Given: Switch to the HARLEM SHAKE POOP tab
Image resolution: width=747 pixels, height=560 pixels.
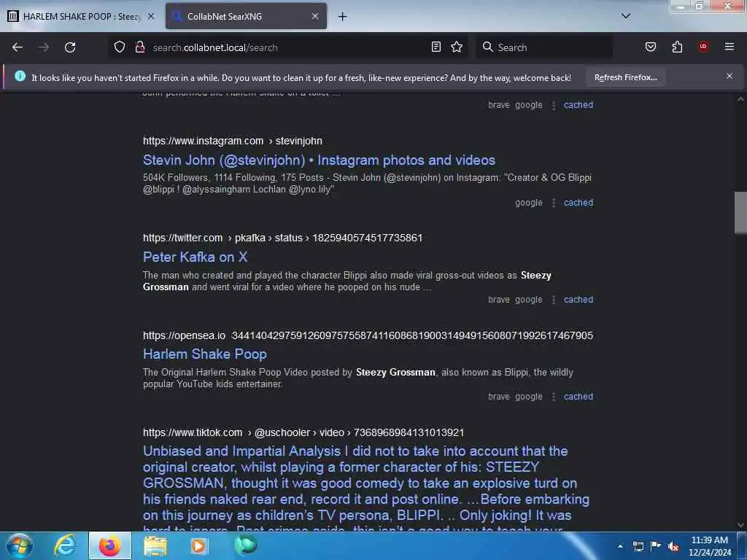Looking at the screenshot, I should point(81,17).
